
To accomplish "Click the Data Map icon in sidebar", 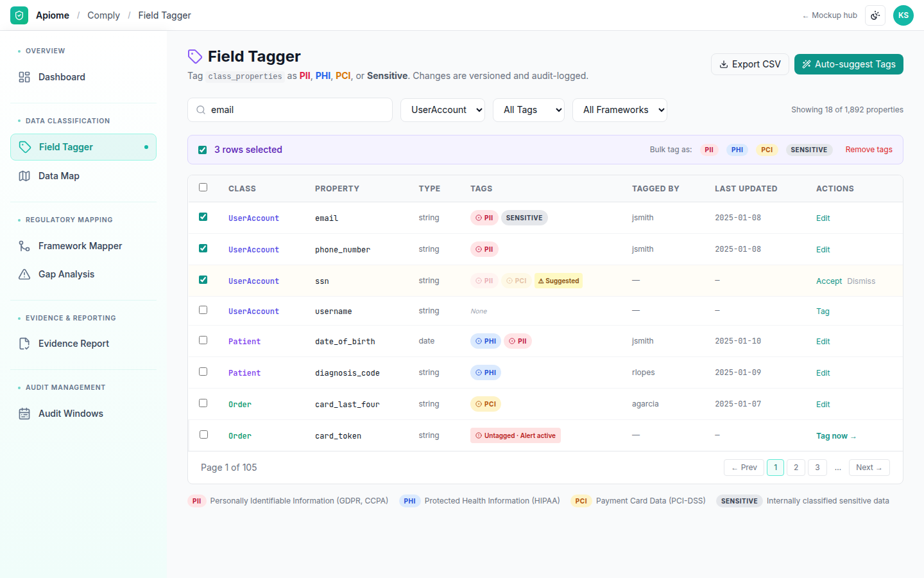I will click(24, 176).
